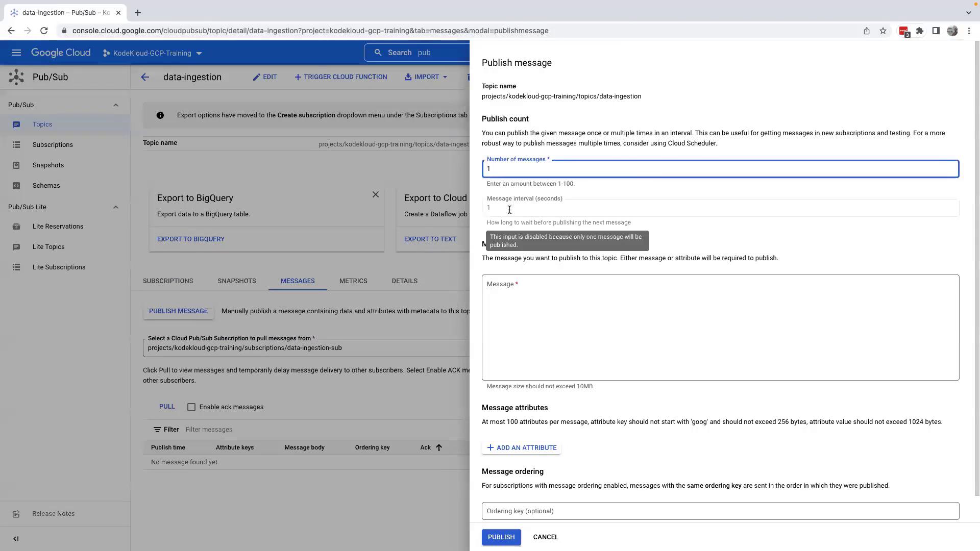Click the Schemas sidebar icon
The image size is (980, 551).
[x=16, y=186]
